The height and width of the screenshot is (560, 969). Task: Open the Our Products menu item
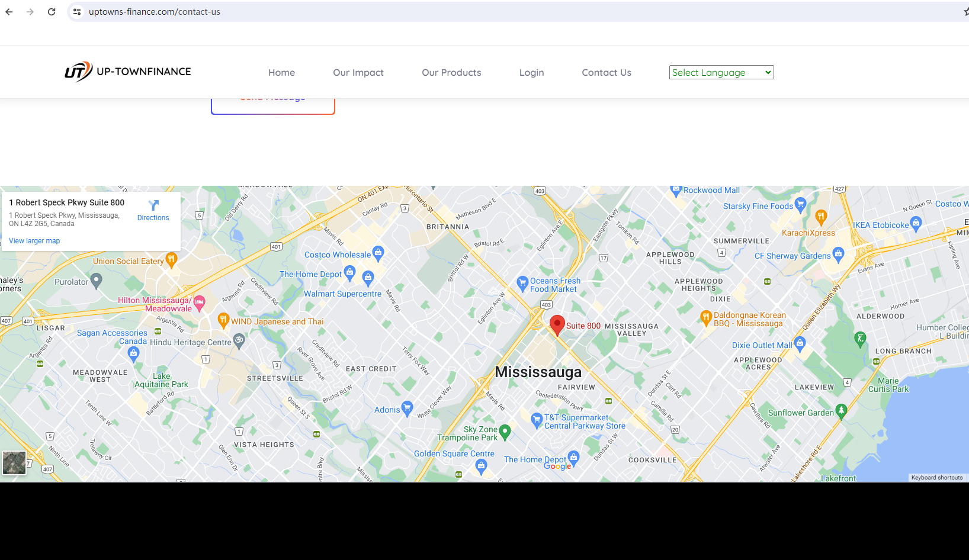pos(451,72)
